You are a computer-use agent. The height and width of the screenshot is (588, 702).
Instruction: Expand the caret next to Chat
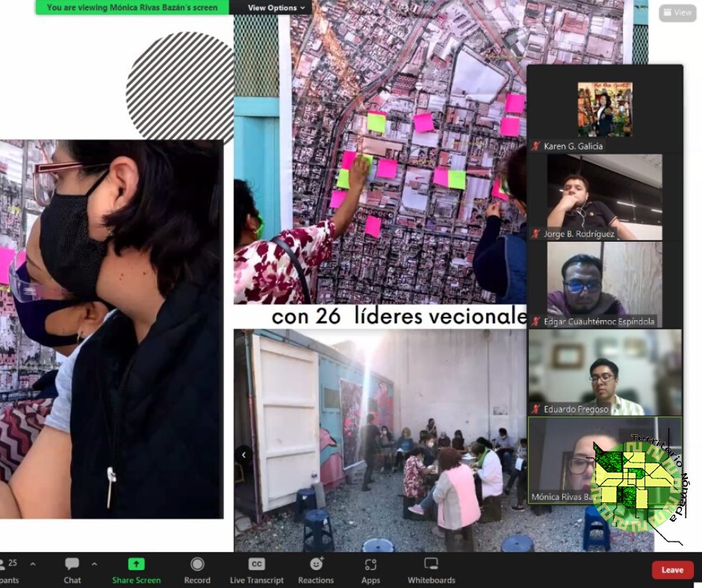(x=94, y=564)
